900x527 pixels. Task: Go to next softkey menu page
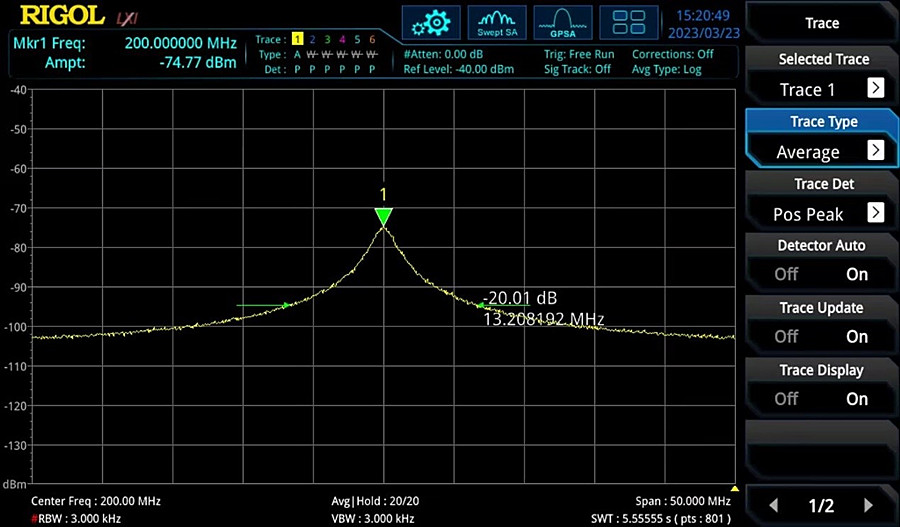coord(868,505)
